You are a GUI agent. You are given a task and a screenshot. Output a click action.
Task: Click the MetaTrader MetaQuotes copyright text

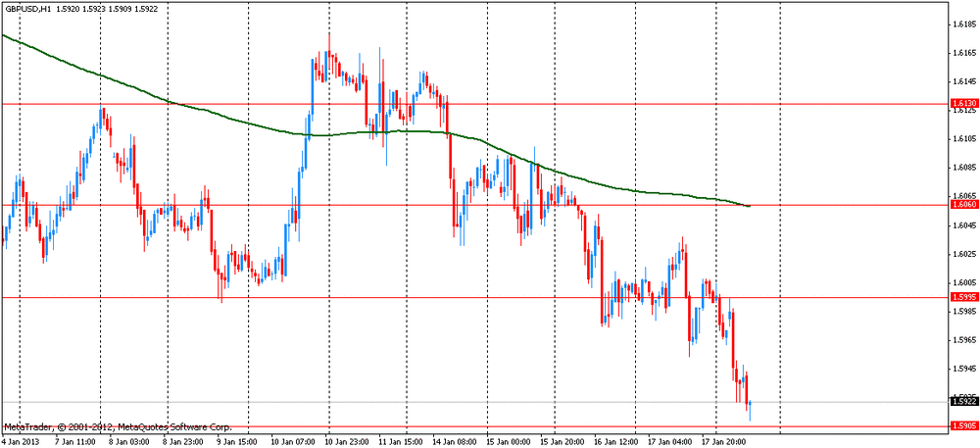(x=118, y=428)
